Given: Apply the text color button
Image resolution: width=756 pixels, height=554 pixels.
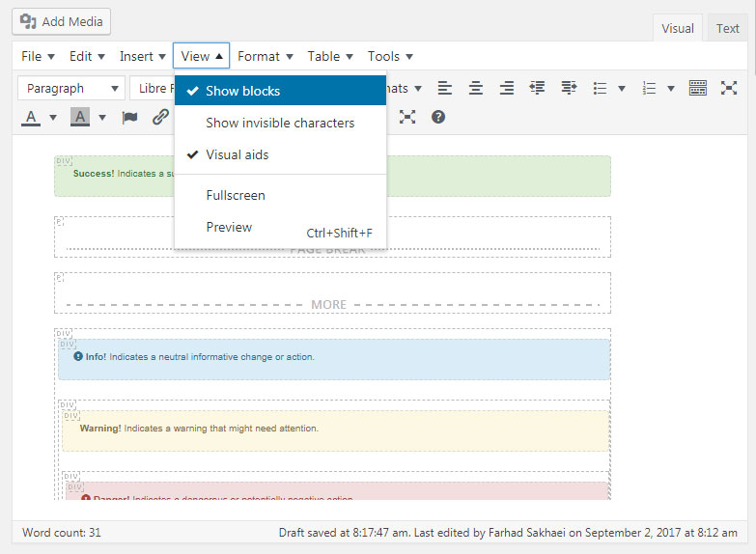Looking at the screenshot, I should click(31, 117).
